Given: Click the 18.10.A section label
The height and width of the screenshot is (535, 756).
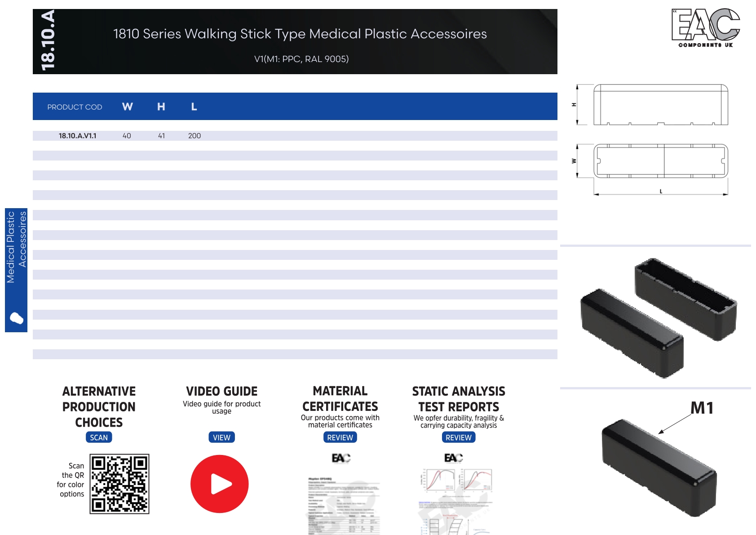Looking at the screenshot, I should pyautogui.click(x=48, y=40).
